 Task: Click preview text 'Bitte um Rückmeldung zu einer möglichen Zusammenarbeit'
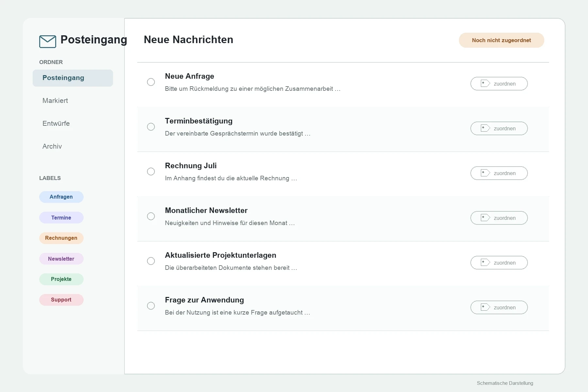(x=249, y=89)
